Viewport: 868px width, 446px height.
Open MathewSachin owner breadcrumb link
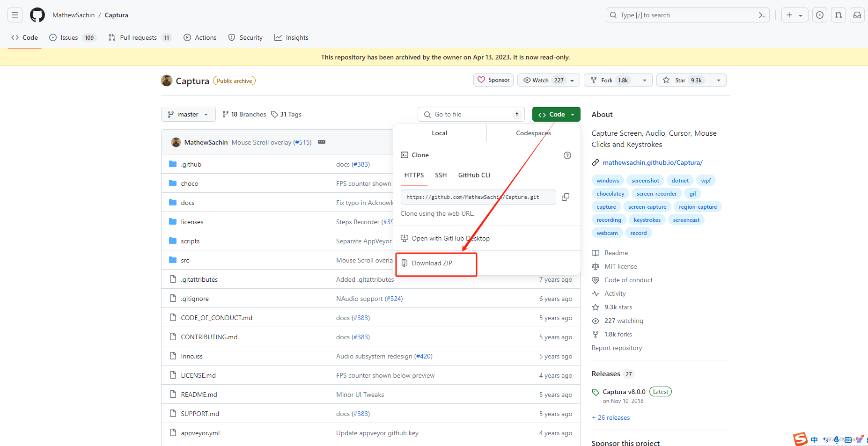(74, 15)
